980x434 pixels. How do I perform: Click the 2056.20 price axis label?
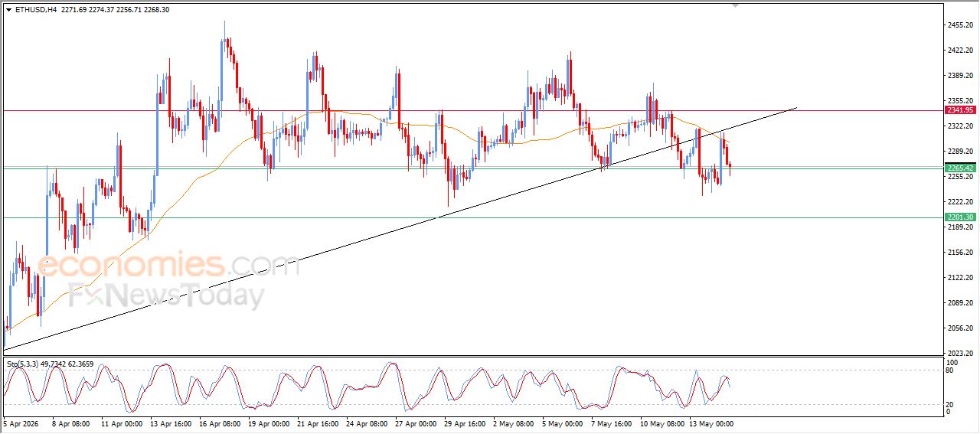point(960,328)
